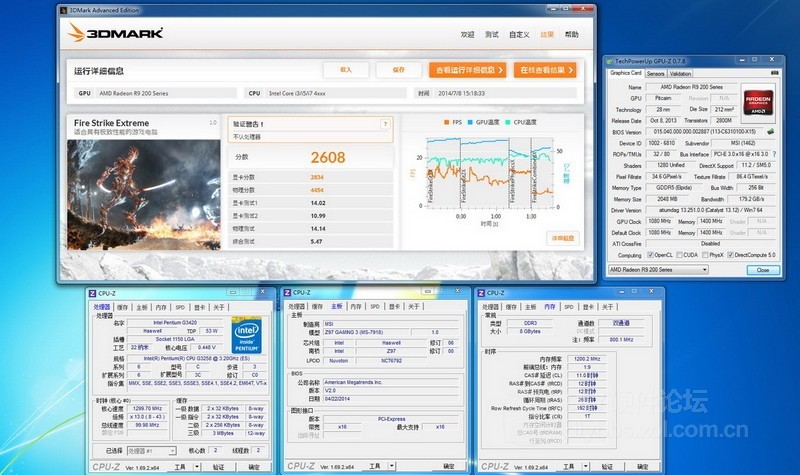
Task: Click the 确定 button in middle CPU-Z
Action: click(x=448, y=466)
